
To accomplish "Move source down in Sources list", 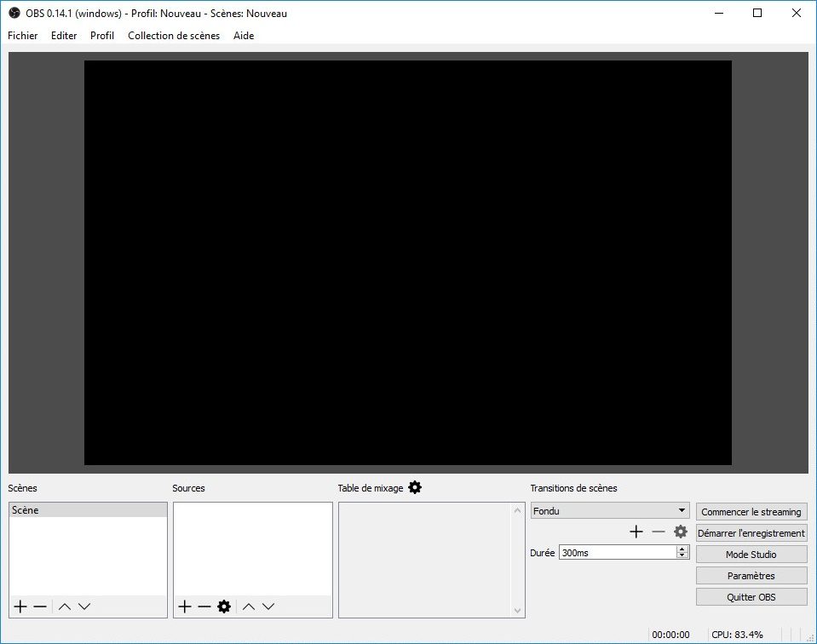I will [x=268, y=607].
